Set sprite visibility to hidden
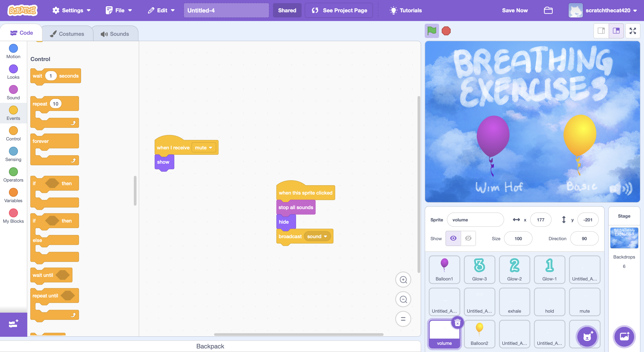The image size is (644, 352). click(468, 238)
